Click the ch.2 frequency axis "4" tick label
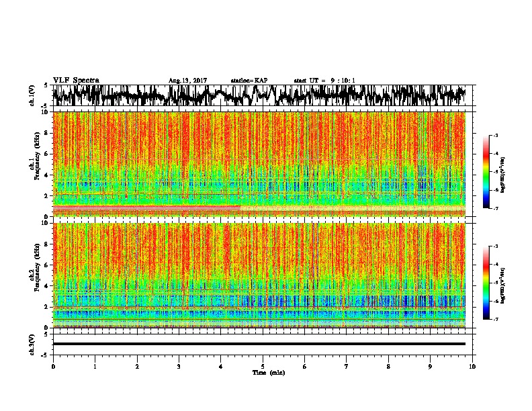This screenshot has width=532, height=411. pyautogui.click(x=47, y=286)
